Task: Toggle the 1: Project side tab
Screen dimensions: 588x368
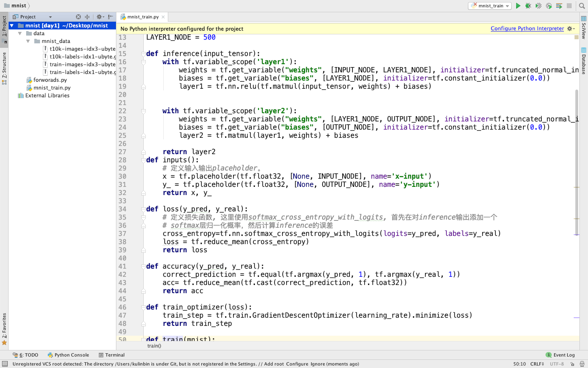Action: pyautogui.click(x=4, y=29)
